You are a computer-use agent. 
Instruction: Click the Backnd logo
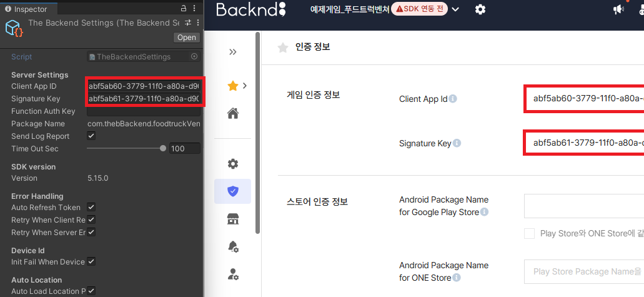251,10
